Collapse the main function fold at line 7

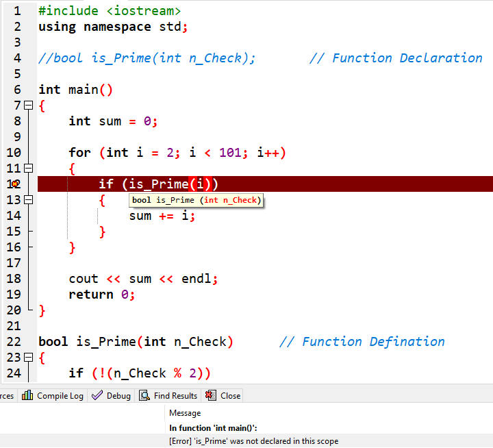tap(29, 105)
